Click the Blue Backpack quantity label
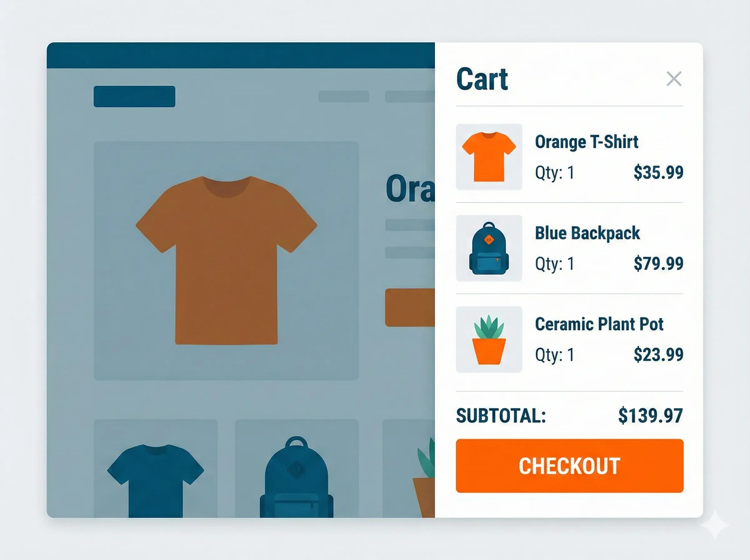This screenshot has width=750, height=560. pos(554,264)
